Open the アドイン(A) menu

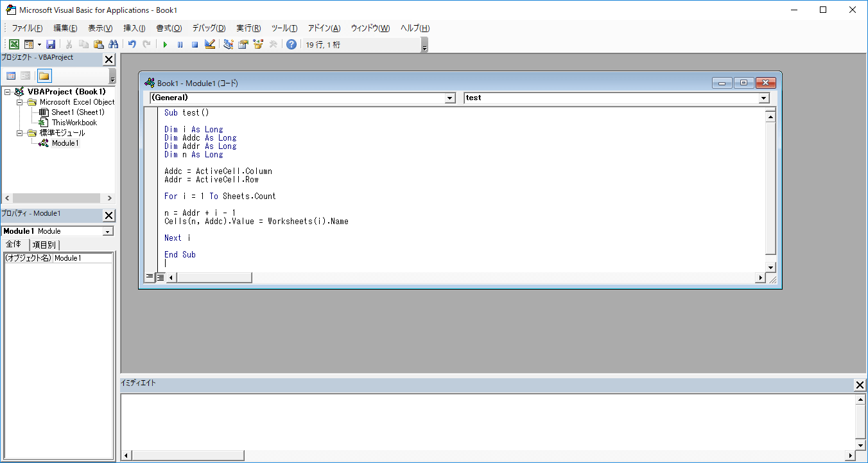pos(324,28)
